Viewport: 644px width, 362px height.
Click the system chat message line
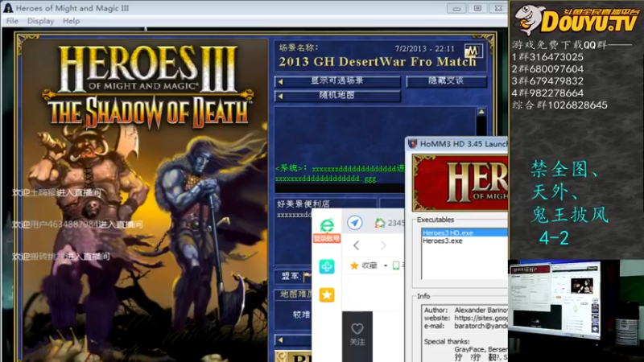(340, 169)
